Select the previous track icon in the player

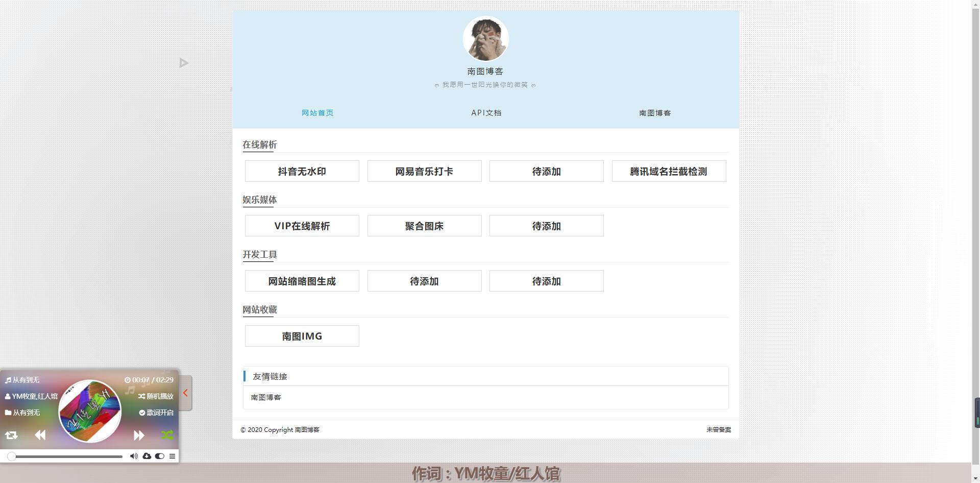40,435
